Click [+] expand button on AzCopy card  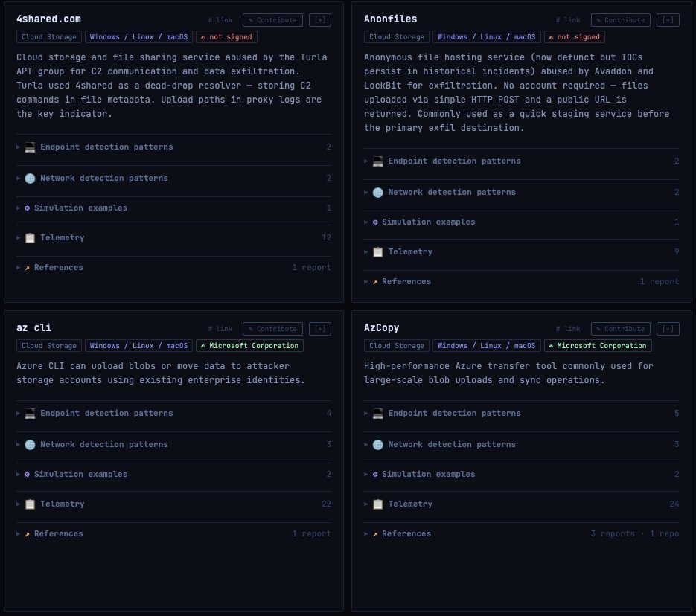pos(668,329)
